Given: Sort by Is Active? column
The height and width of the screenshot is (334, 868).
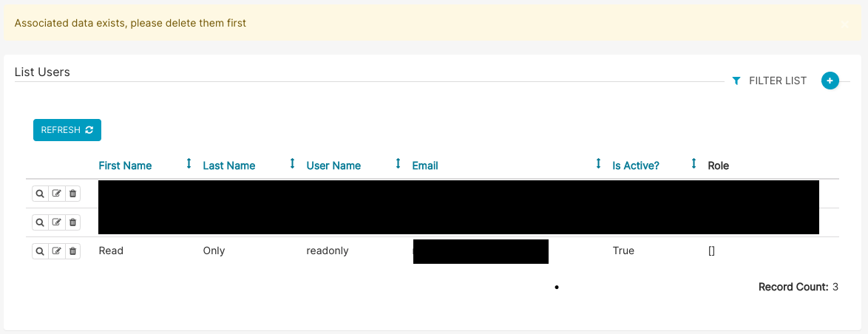Looking at the screenshot, I should coord(636,166).
